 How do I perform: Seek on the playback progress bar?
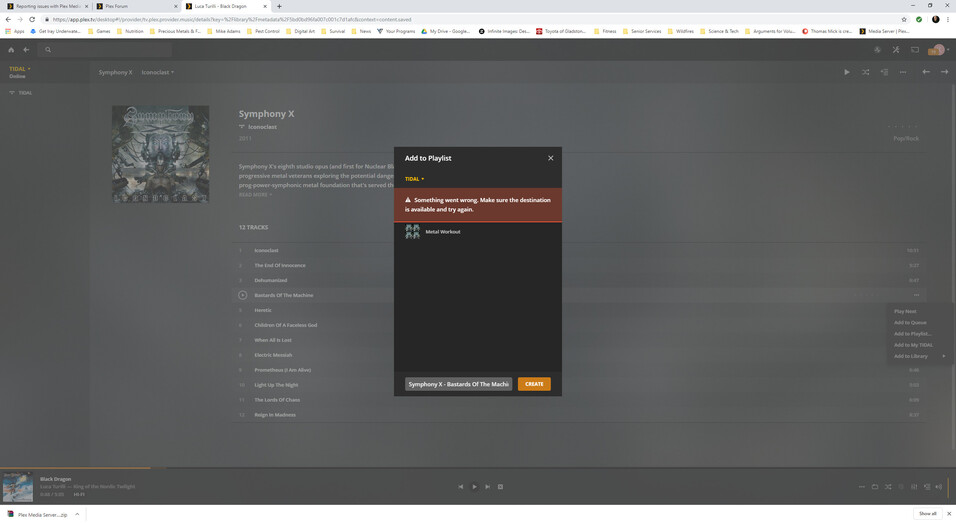[x=478, y=468]
